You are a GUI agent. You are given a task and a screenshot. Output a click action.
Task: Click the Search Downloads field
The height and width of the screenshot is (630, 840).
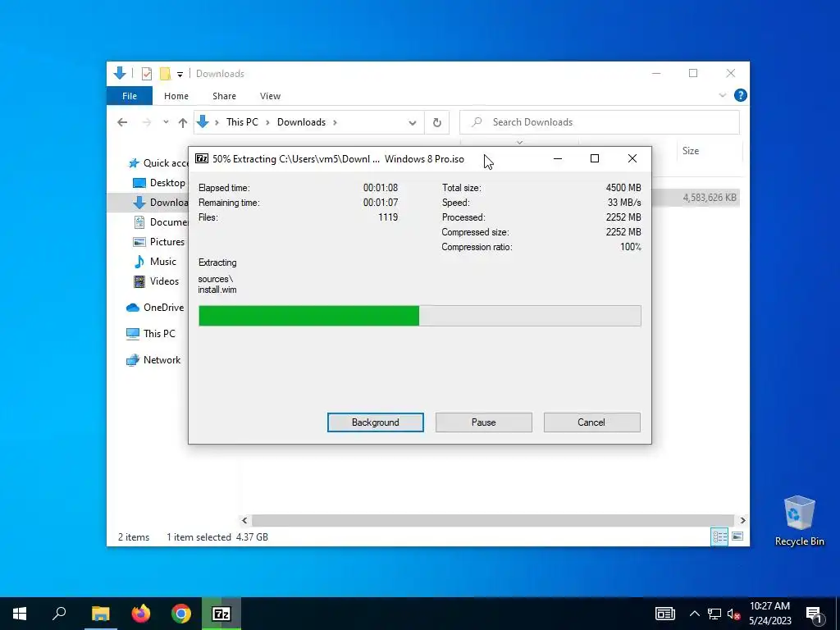coord(600,122)
